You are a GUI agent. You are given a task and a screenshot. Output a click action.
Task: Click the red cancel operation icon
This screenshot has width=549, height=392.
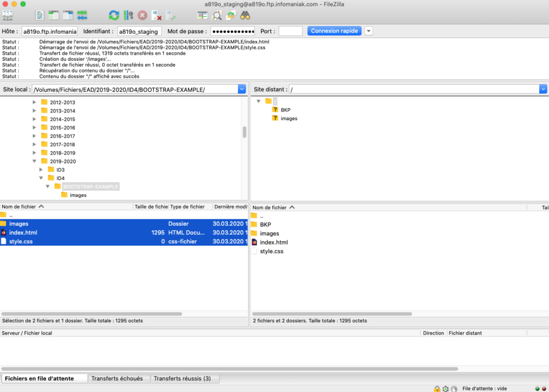click(x=142, y=15)
